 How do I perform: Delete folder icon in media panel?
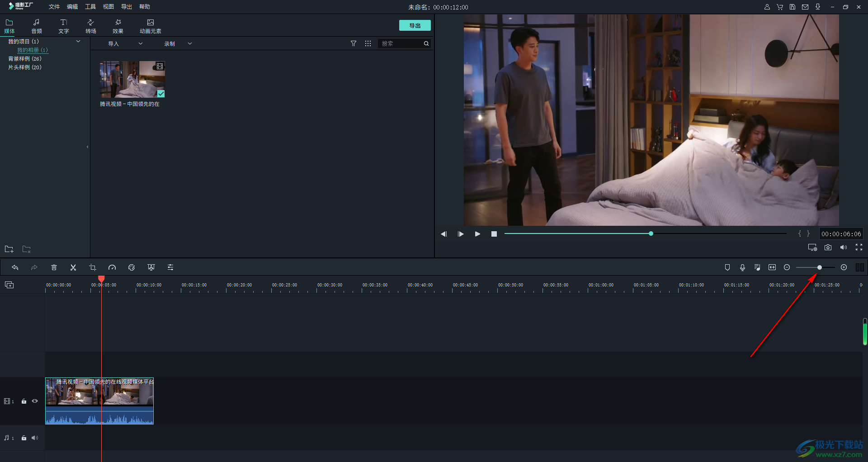27,249
